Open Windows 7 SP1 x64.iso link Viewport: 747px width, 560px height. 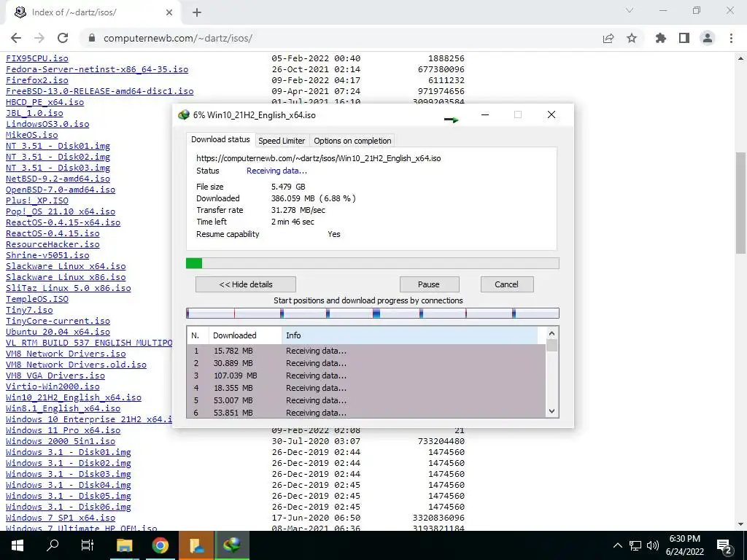pyautogui.click(x=61, y=518)
